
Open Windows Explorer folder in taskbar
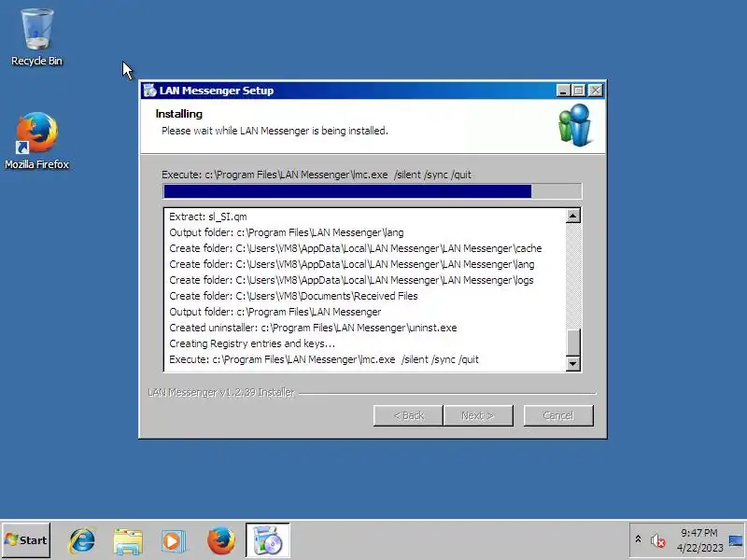[128, 540]
